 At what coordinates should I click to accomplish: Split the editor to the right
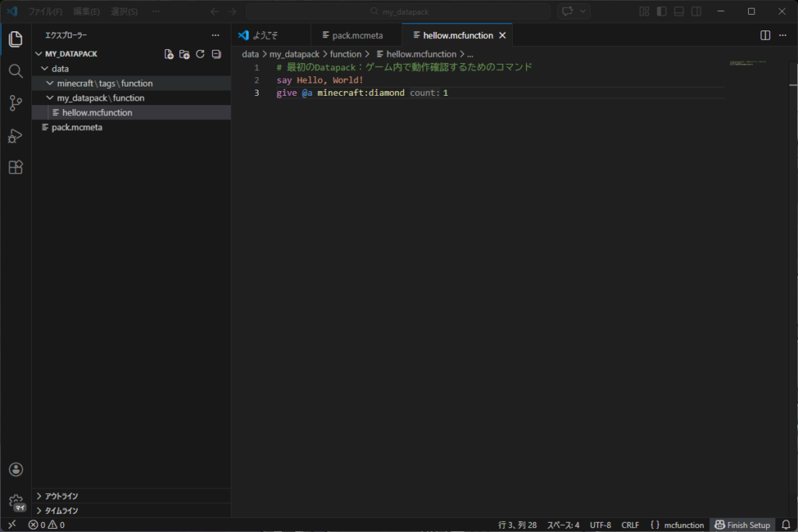(x=765, y=36)
